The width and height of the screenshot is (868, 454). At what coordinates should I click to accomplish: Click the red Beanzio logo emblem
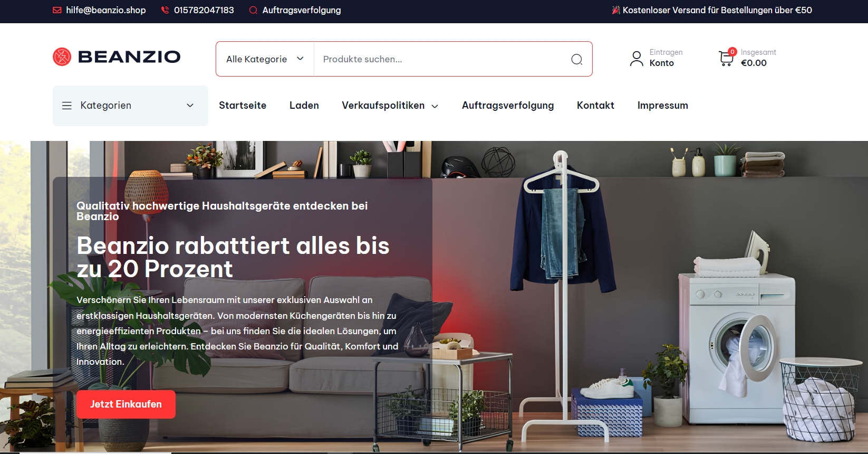pyautogui.click(x=62, y=56)
